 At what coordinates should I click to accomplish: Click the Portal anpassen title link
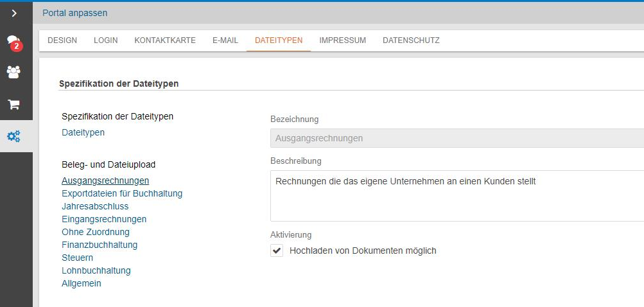click(74, 13)
